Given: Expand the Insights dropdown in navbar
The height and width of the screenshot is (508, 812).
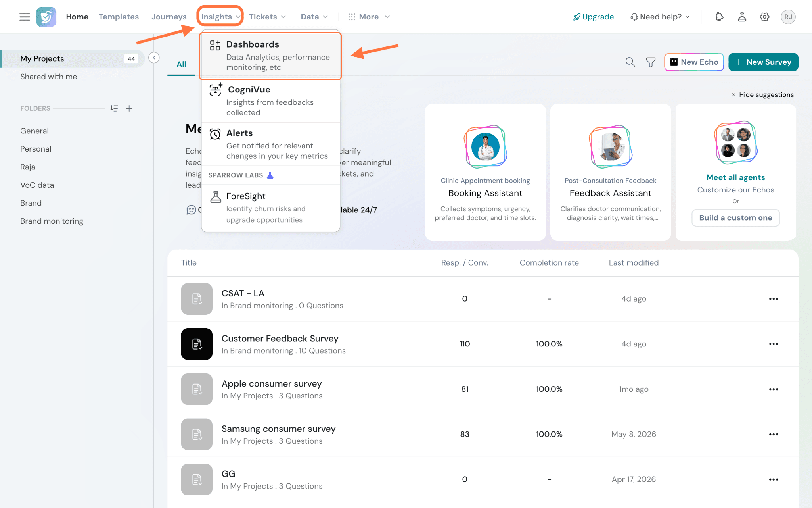Looking at the screenshot, I should [x=220, y=17].
